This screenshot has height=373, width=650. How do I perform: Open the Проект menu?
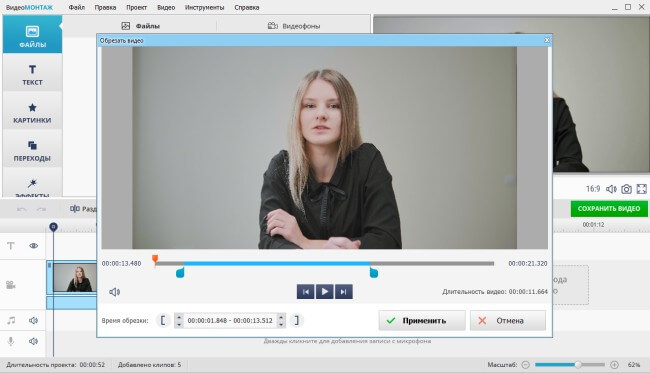click(x=136, y=7)
